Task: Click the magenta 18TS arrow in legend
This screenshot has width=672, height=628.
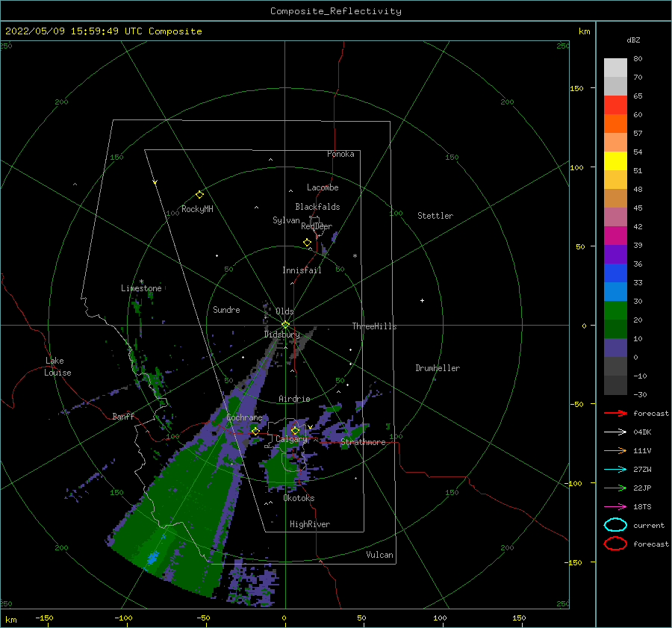Action: (x=615, y=507)
